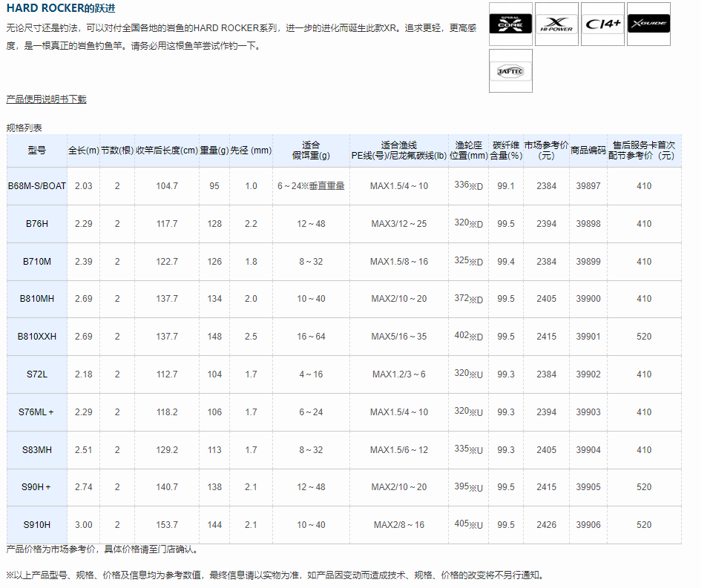Click line spec MAX1.2/3～6
This screenshot has width=713, height=588.
coord(398,374)
